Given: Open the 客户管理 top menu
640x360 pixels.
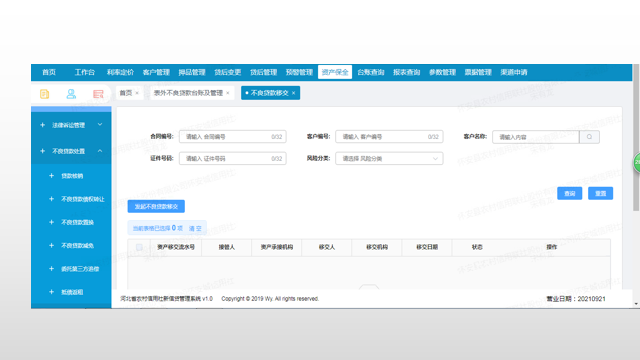Looking at the screenshot, I should click(156, 72).
